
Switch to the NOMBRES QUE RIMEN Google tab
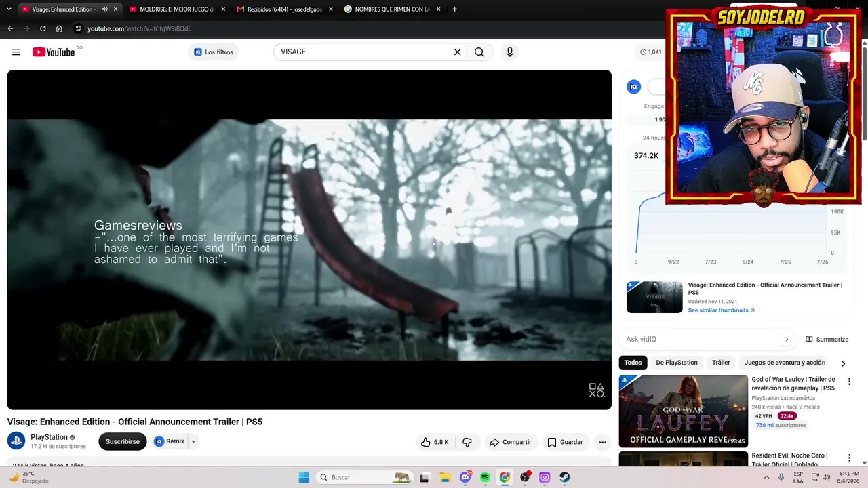(x=392, y=9)
